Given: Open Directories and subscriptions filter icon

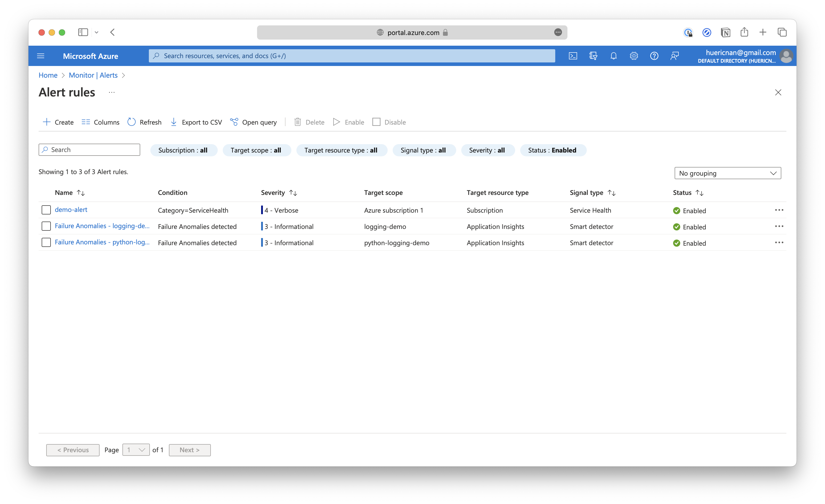Looking at the screenshot, I should coord(593,56).
